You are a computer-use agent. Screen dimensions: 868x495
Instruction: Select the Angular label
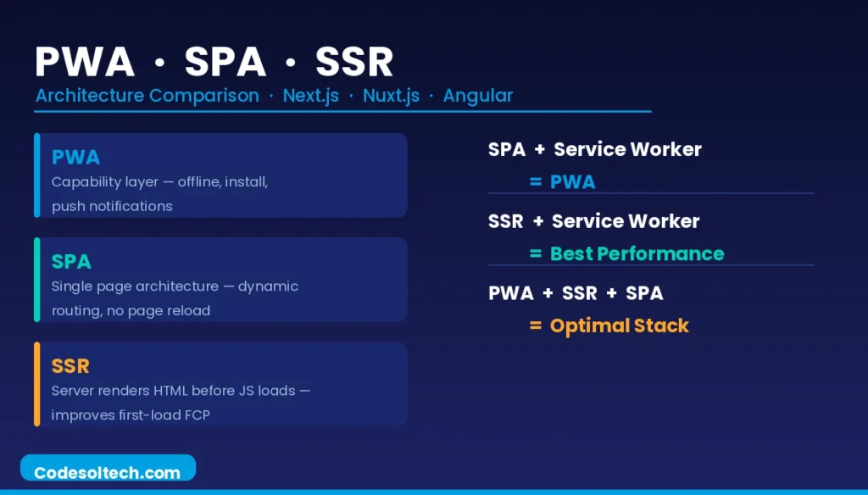pos(478,96)
